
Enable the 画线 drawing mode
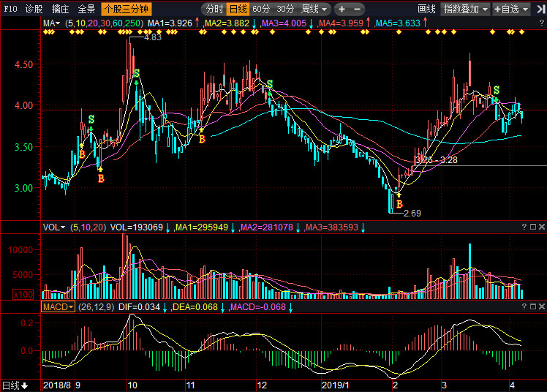click(x=426, y=9)
